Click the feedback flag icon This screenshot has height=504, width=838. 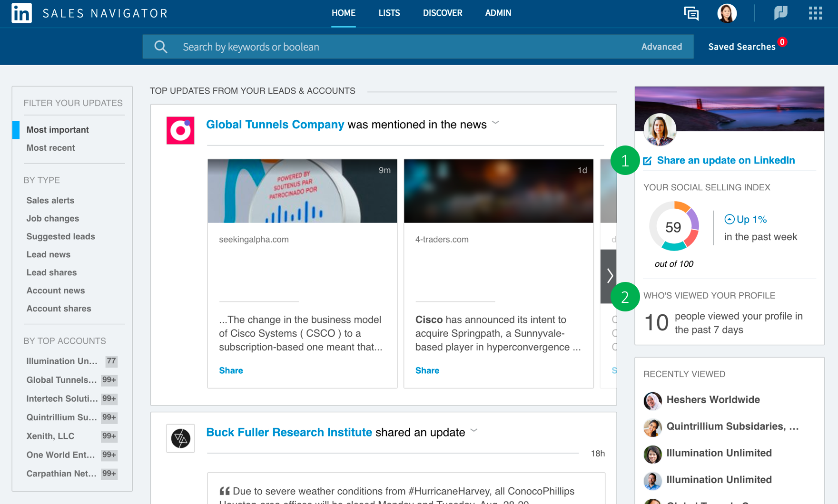tap(780, 13)
